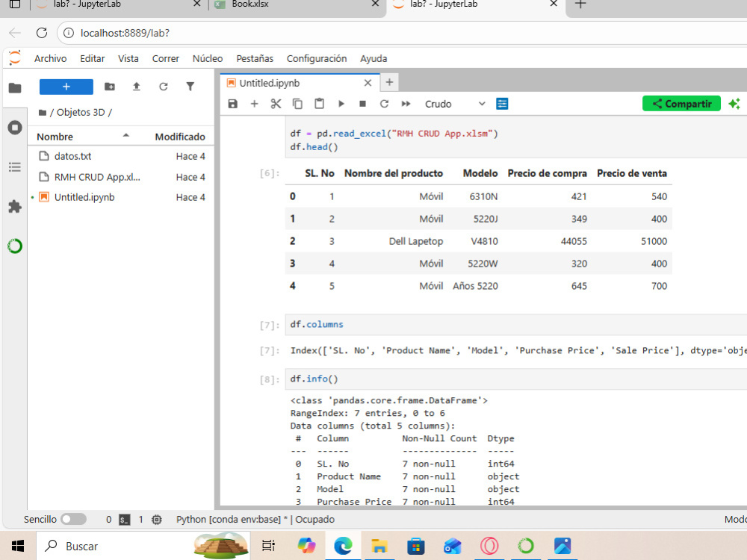747x560 pixels.
Task: Open the Núcleo menu
Action: [x=208, y=58]
